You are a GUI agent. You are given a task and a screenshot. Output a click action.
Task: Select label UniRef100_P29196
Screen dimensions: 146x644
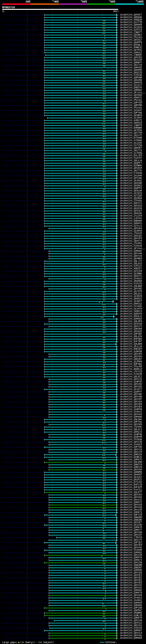131,75
